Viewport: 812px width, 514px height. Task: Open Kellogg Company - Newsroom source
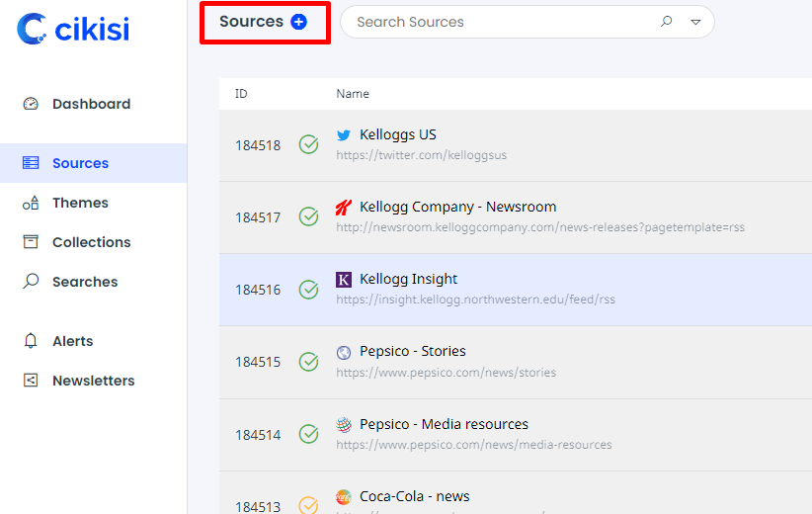(457, 207)
